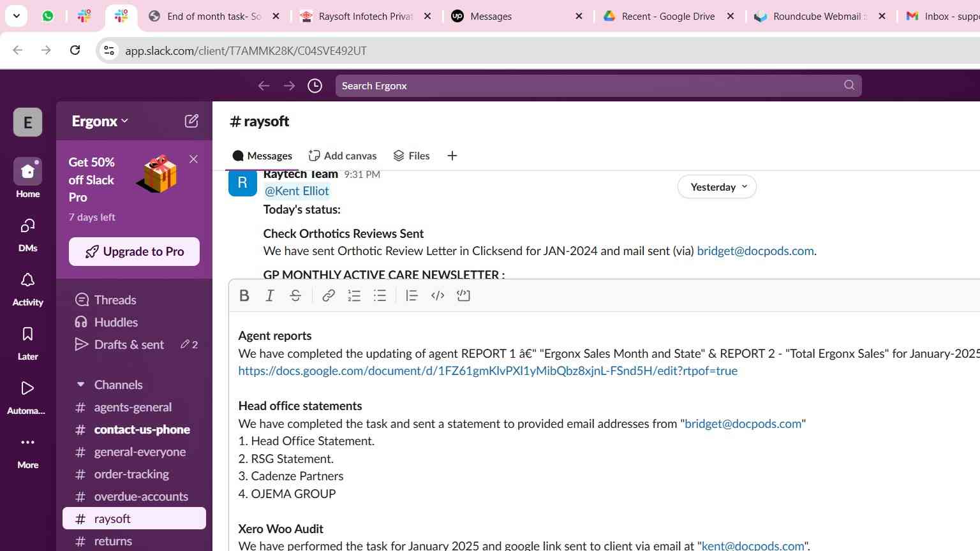This screenshot has width=980, height=551.
Task: Apply inline code formatting
Action: pos(438,296)
